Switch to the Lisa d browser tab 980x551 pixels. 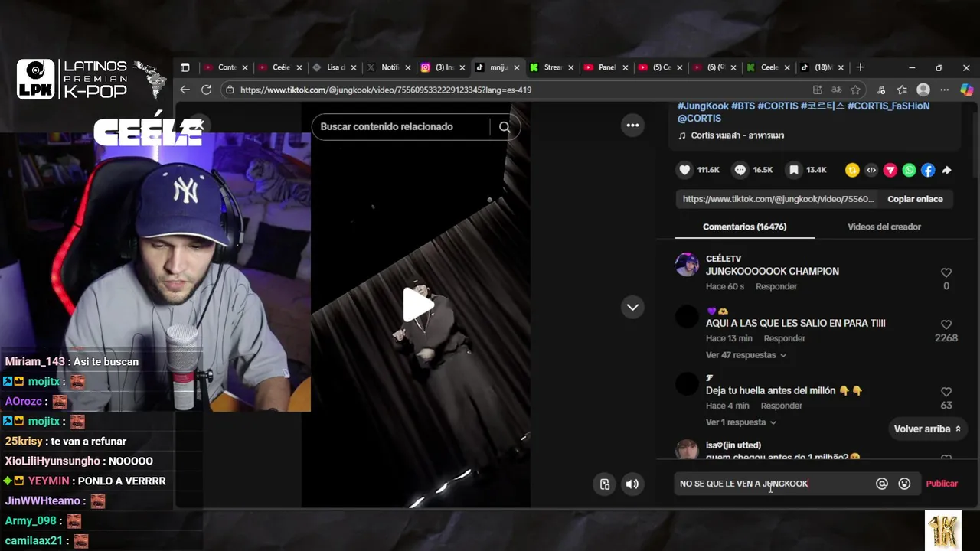coord(334,67)
